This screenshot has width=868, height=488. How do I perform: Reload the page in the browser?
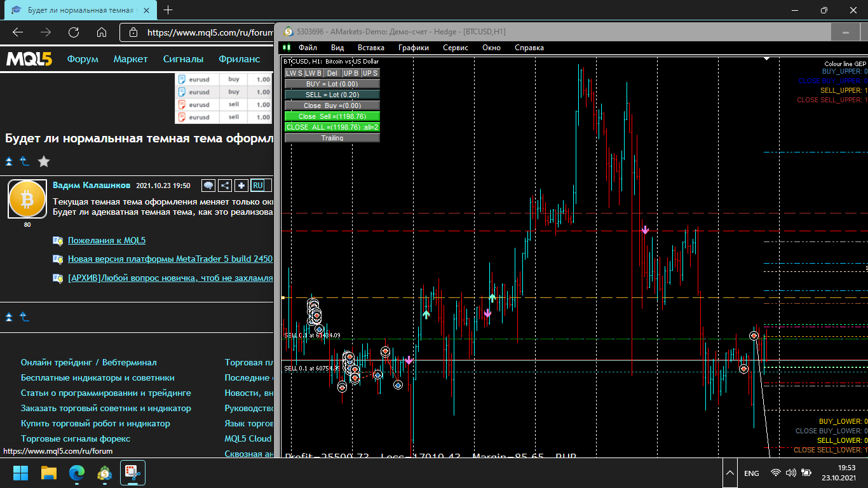(74, 32)
